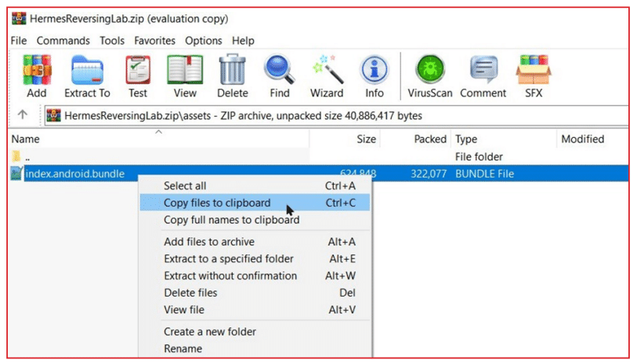This screenshot has height=364, width=637.
Task: Click the index.android.bundle file icon
Action: click(x=16, y=173)
